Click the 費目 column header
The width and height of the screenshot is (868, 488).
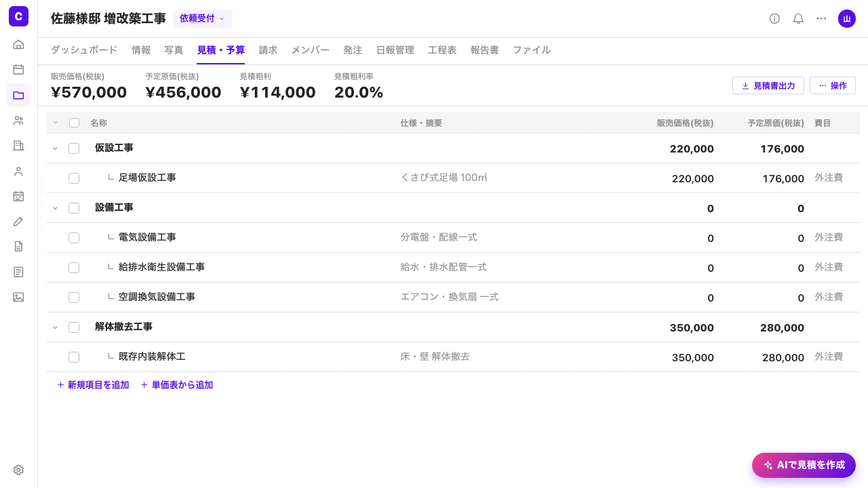pos(823,123)
